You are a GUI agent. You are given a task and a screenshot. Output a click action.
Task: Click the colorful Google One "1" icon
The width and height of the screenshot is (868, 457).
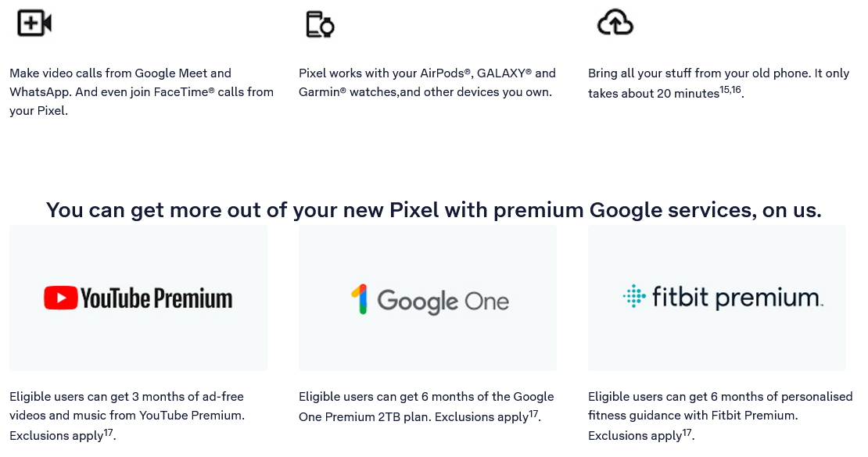[x=359, y=300]
